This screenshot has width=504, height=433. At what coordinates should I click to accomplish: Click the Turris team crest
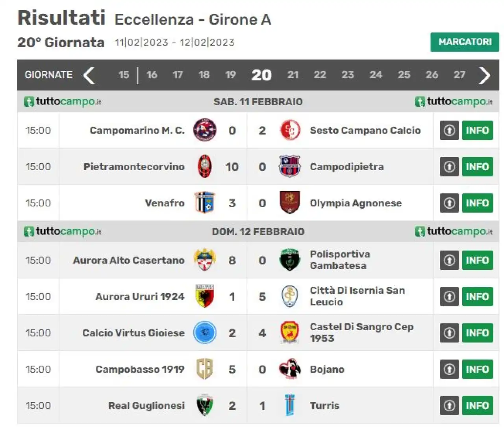click(290, 405)
